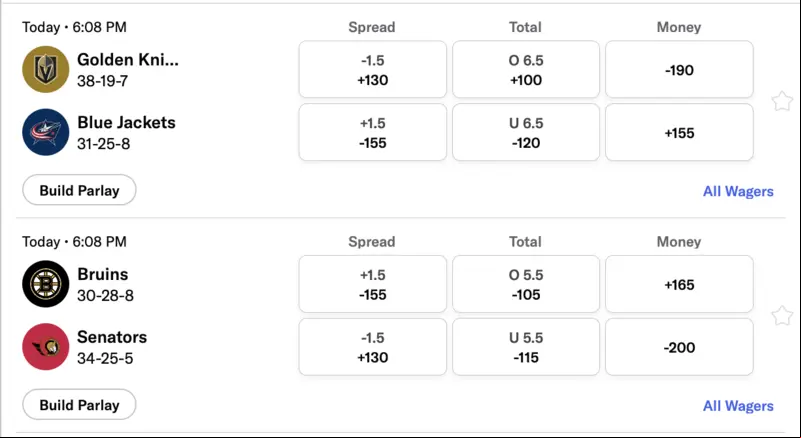Favorite the Bruins vs Senators game star

[x=782, y=316]
